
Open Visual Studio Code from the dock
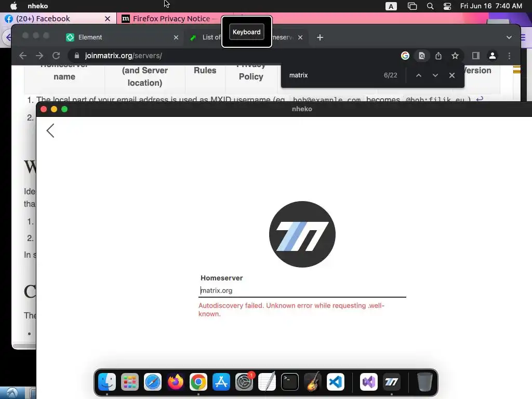click(x=336, y=382)
